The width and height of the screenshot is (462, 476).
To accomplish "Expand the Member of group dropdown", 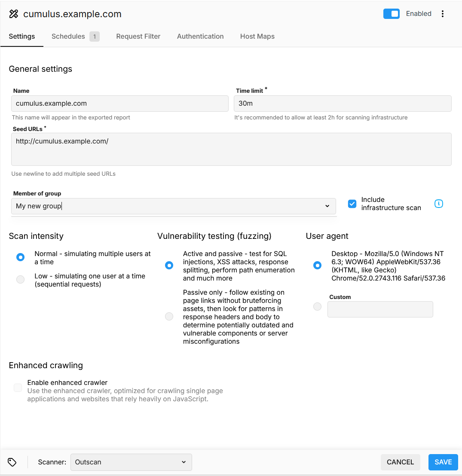I will 174,206.
